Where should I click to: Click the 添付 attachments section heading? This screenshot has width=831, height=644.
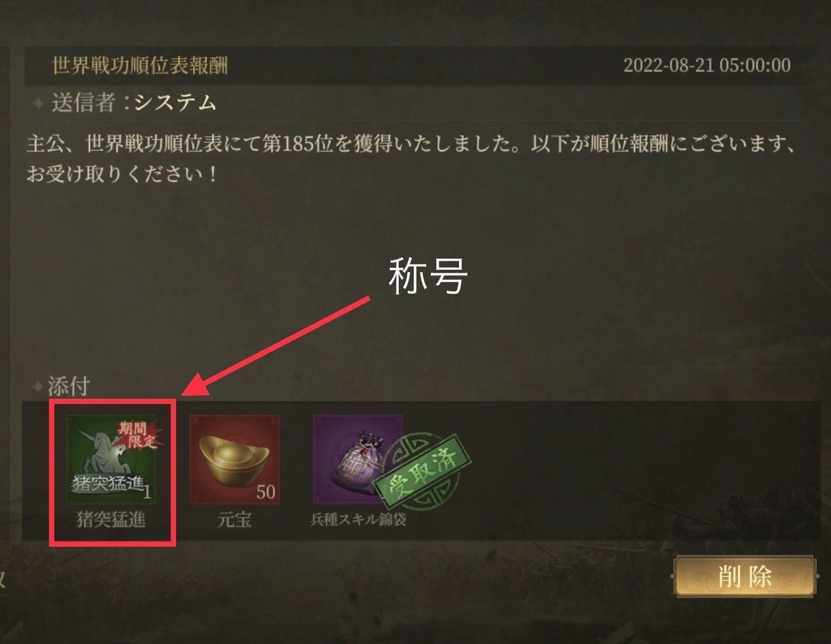69,386
